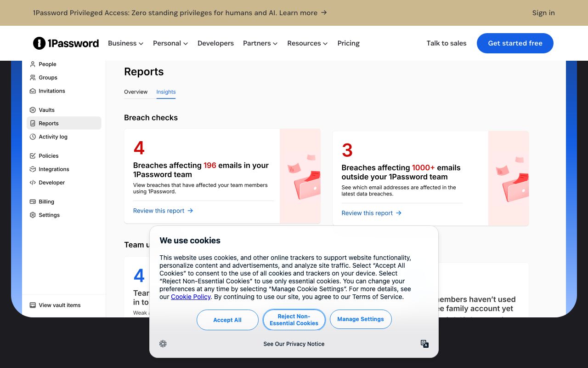Image resolution: width=588 pixels, height=368 pixels.
Task: Click the Developer code icon
Action: [33, 183]
